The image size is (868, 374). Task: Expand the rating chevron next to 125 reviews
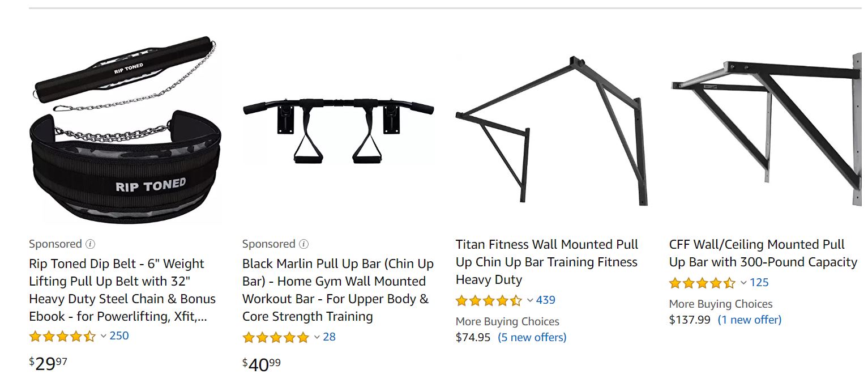tap(744, 283)
